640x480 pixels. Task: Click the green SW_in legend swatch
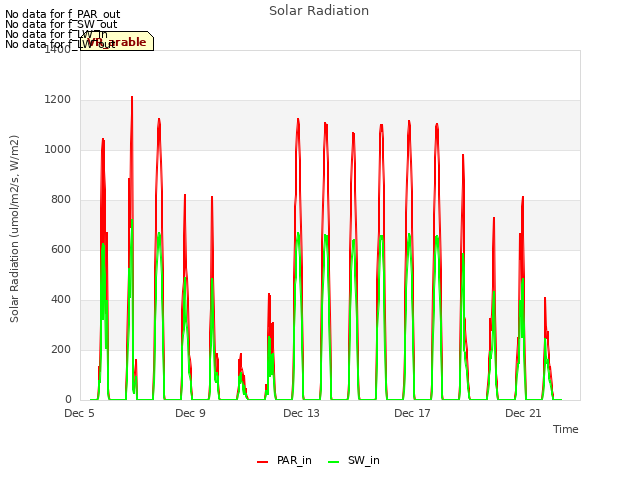(333, 462)
